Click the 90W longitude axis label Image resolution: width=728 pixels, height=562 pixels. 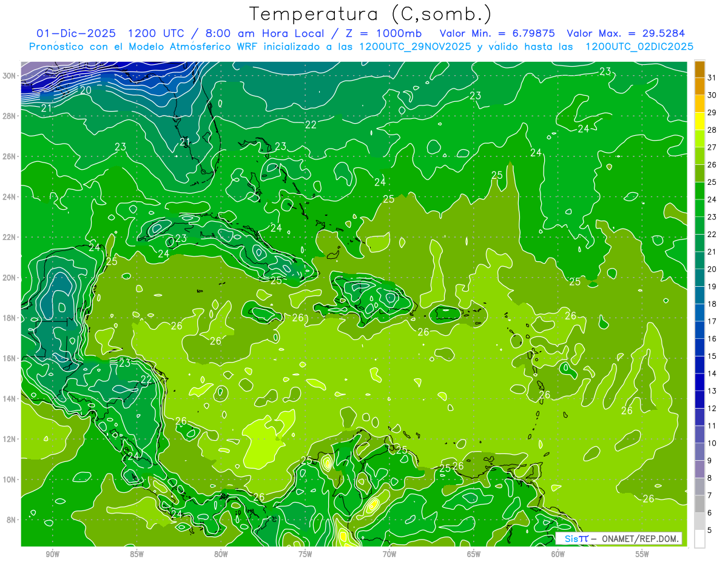52,555
